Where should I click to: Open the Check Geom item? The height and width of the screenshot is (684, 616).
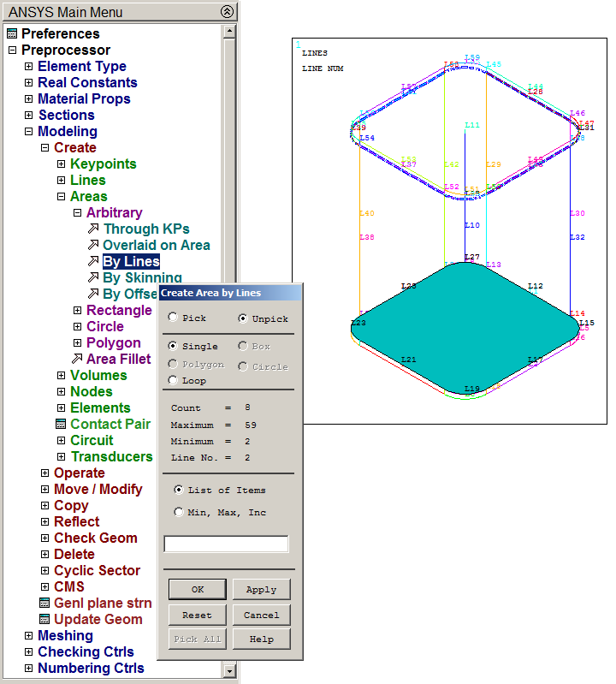tap(96, 538)
